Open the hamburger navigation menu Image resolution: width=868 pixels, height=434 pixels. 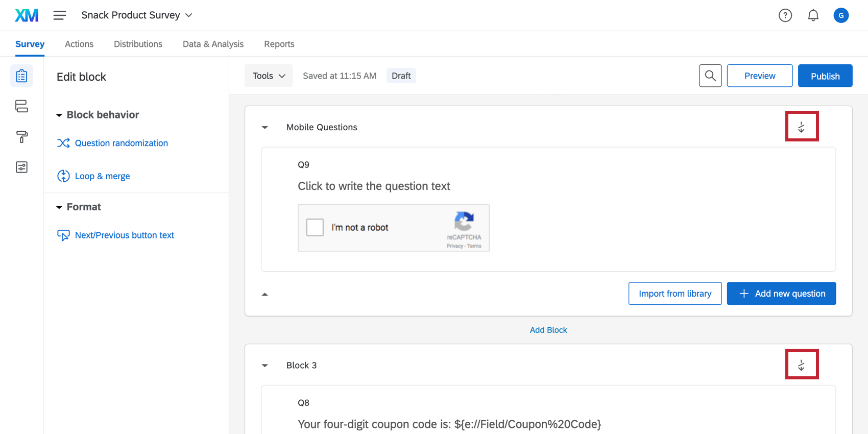pos(60,15)
